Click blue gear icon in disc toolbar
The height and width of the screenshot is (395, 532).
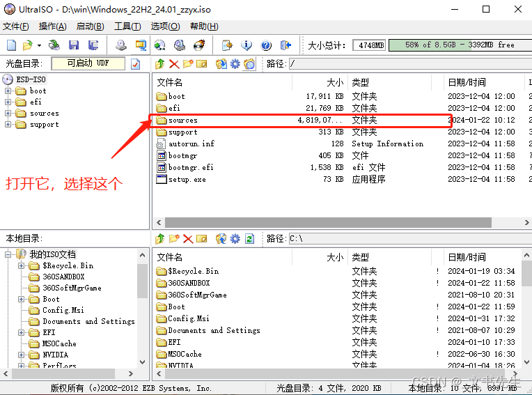pyautogui.click(x=235, y=64)
